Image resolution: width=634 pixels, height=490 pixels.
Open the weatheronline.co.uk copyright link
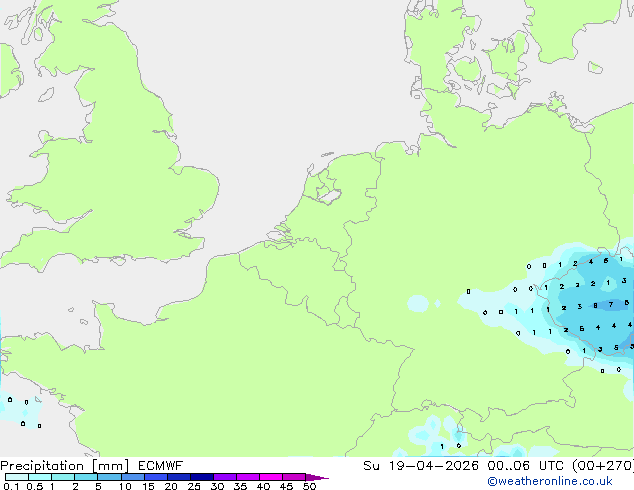pos(550,481)
